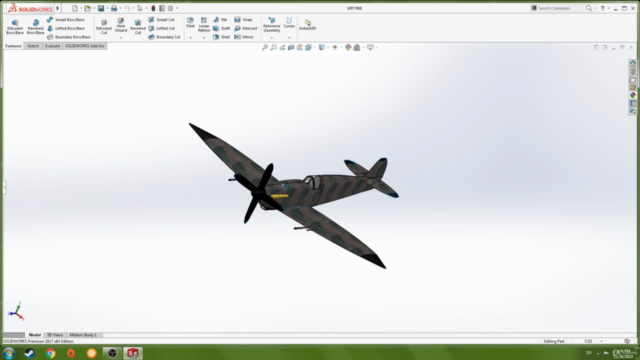Click the Draft feature
The width and height of the screenshot is (640, 360).
[222, 28]
